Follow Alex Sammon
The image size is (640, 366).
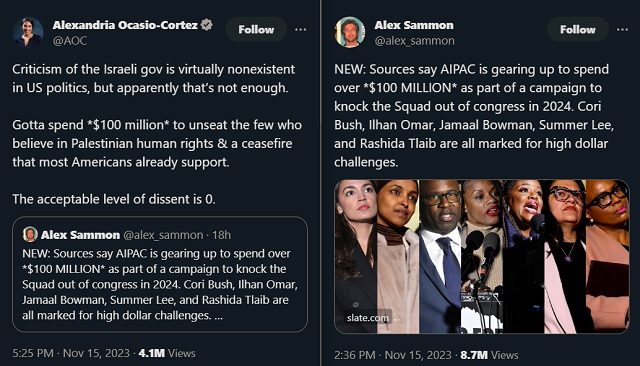578,29
